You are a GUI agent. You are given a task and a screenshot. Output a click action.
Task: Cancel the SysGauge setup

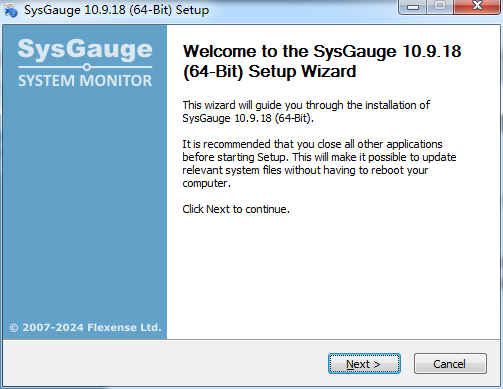pos(450,364)
